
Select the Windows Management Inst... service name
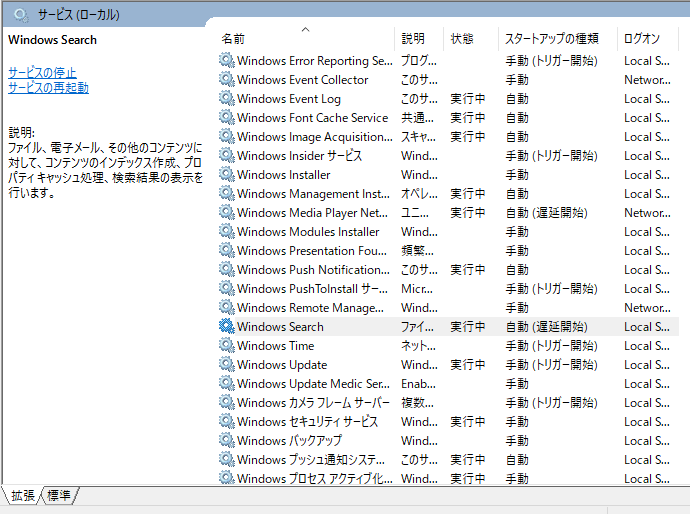click(313, 194)
